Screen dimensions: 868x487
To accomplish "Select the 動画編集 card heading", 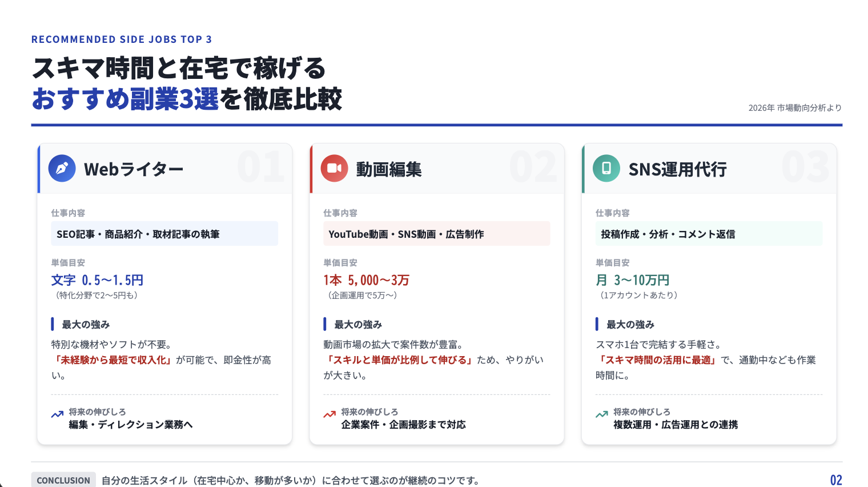I will (x=389, y=169).
